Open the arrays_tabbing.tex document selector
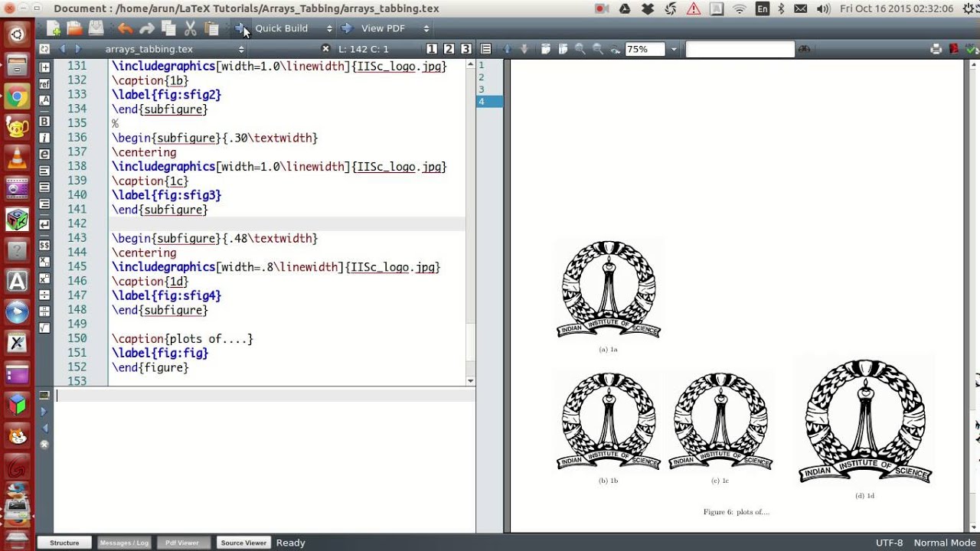Image resolution: width=980 pixels, height=551 pixels. (x=173, y=49)
